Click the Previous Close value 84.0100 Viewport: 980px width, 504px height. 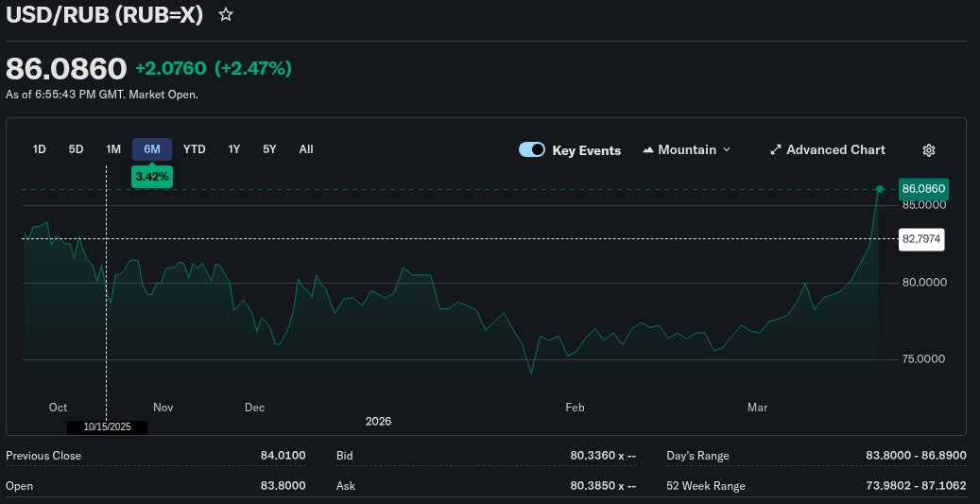pyautogui.click(x=284, y=456)
